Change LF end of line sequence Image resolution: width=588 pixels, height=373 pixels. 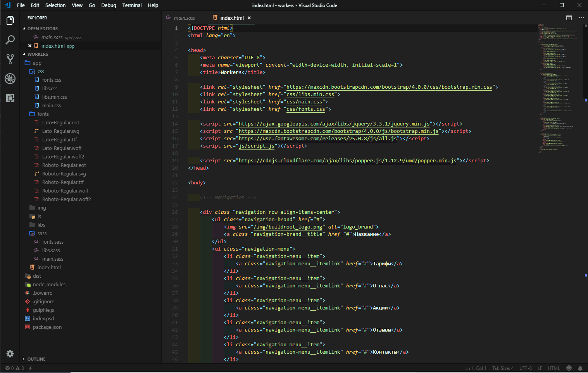coord(540,368)
